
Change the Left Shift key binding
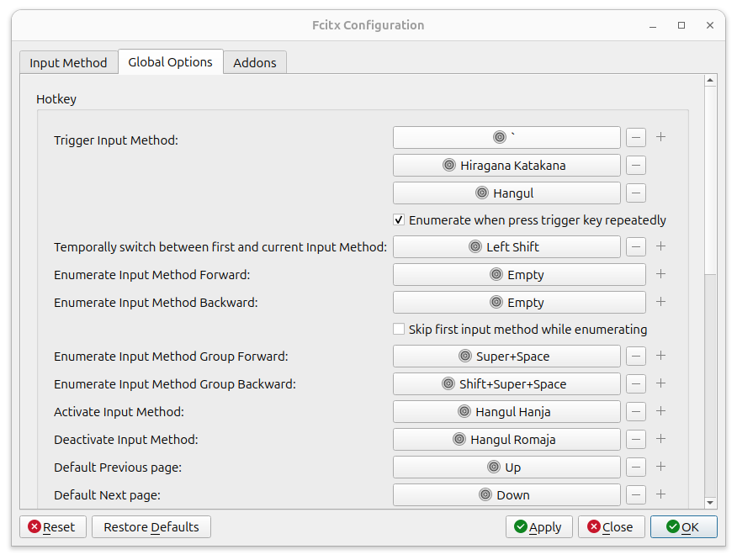[x=506, y=246]
